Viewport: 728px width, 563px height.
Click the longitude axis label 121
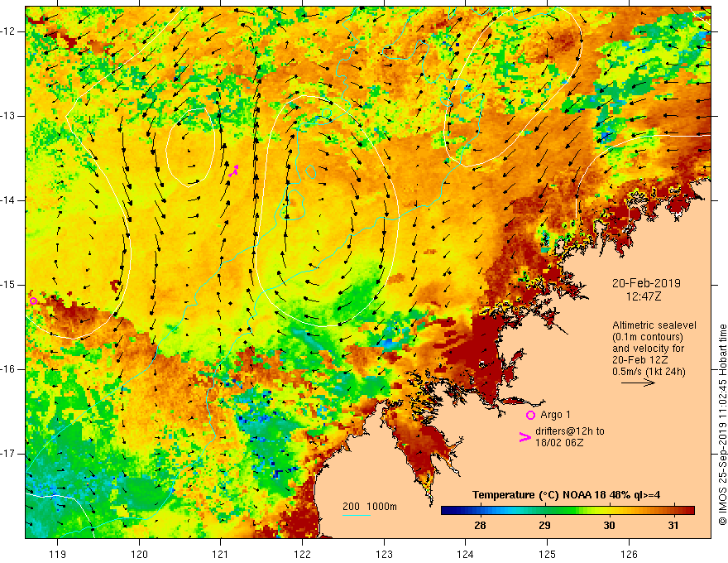click(x=221, y=554)
